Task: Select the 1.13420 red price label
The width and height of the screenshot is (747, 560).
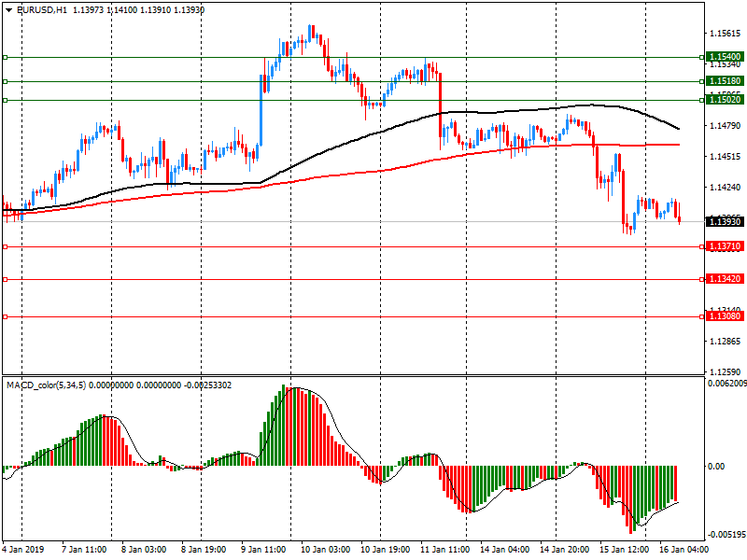Action: point(725,279)
